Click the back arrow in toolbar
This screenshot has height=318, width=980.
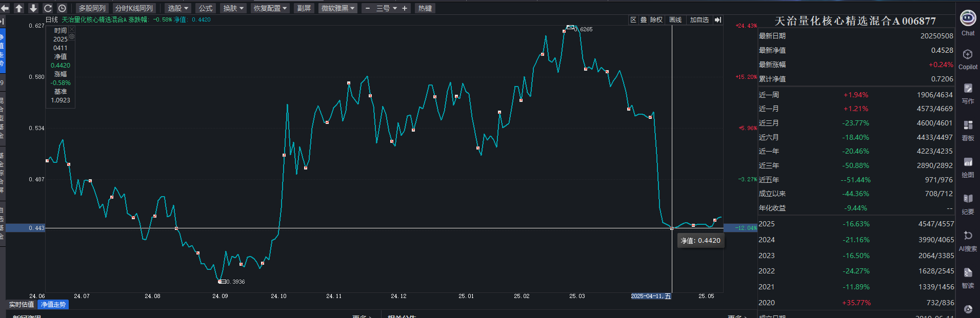pyautogui.click(x=5, y=8)
